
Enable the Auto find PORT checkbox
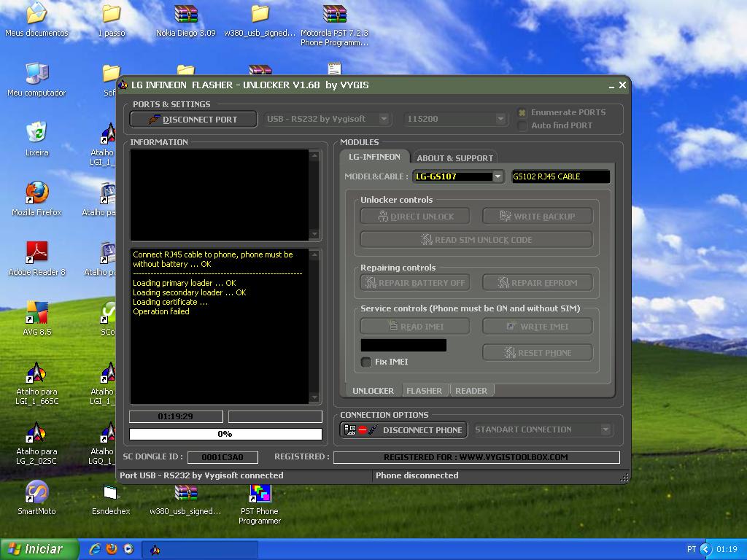(x=522, y=125)
